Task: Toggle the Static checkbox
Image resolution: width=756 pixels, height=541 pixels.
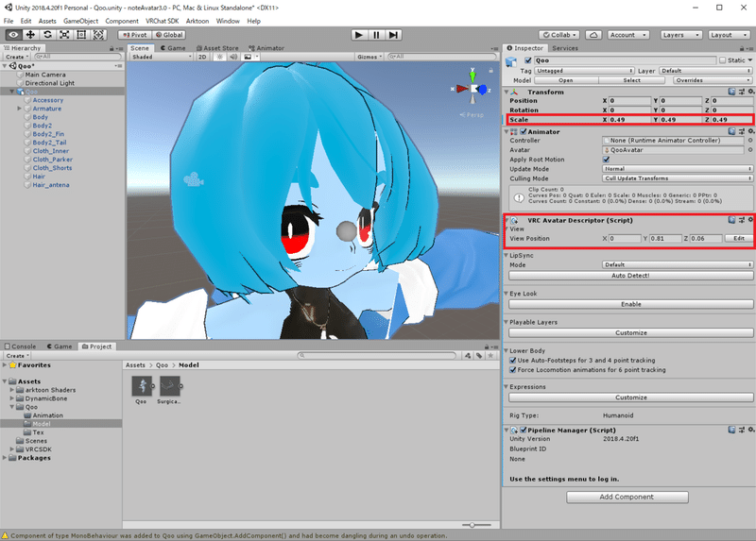Action: click(x=722, y=60)
